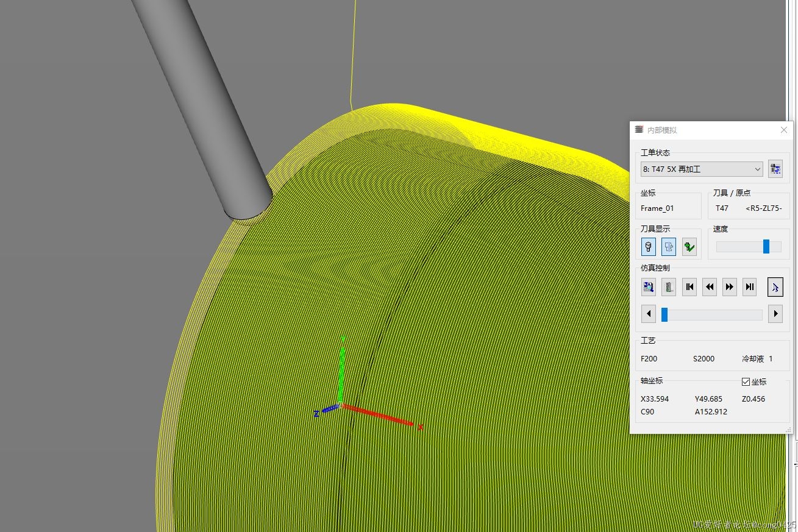Click the red X axis in the viewport

coord(378,415)
